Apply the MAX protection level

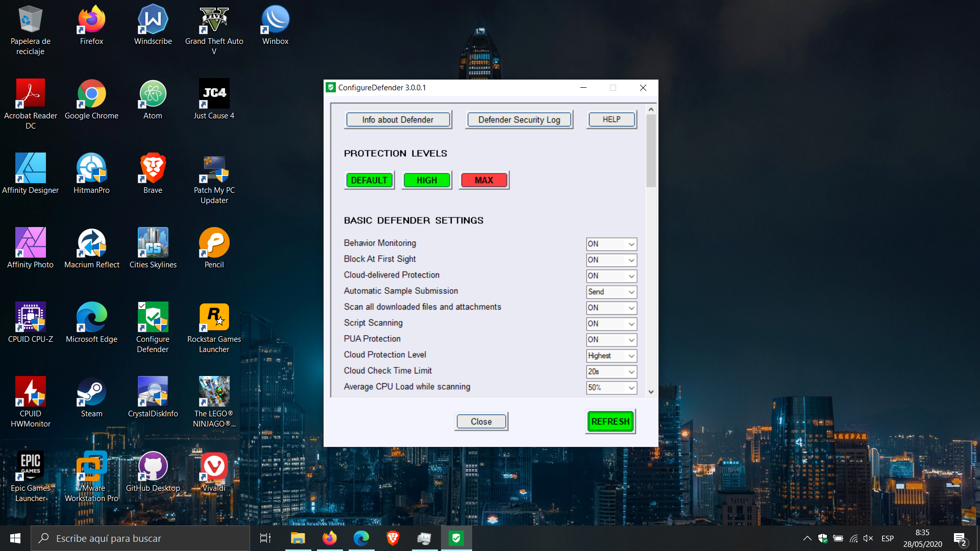coord(483,181)
